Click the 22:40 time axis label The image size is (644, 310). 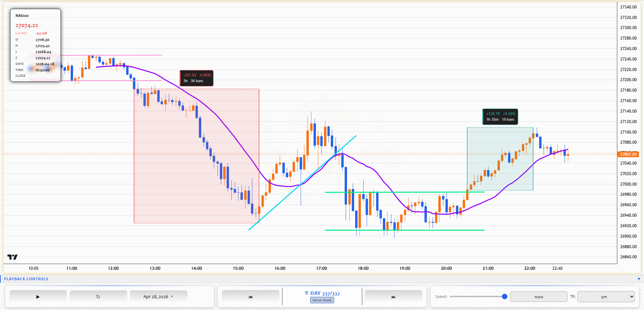[x=557, y=268]
